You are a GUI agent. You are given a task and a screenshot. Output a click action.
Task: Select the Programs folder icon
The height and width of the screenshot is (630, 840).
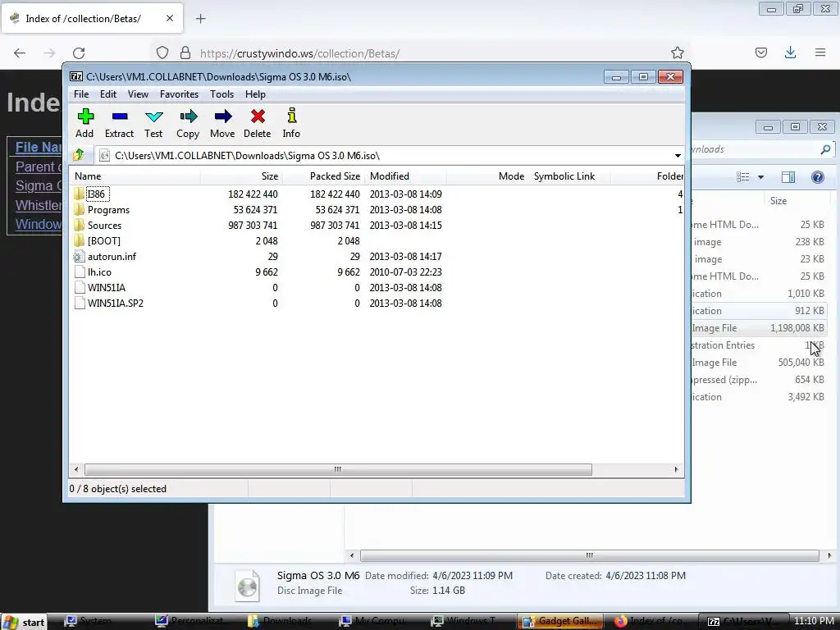[x=80, y=209]
